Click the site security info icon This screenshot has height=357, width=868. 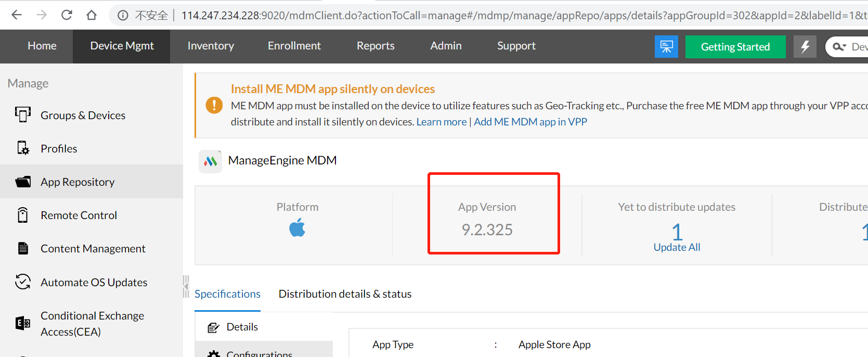click(123, 16)
